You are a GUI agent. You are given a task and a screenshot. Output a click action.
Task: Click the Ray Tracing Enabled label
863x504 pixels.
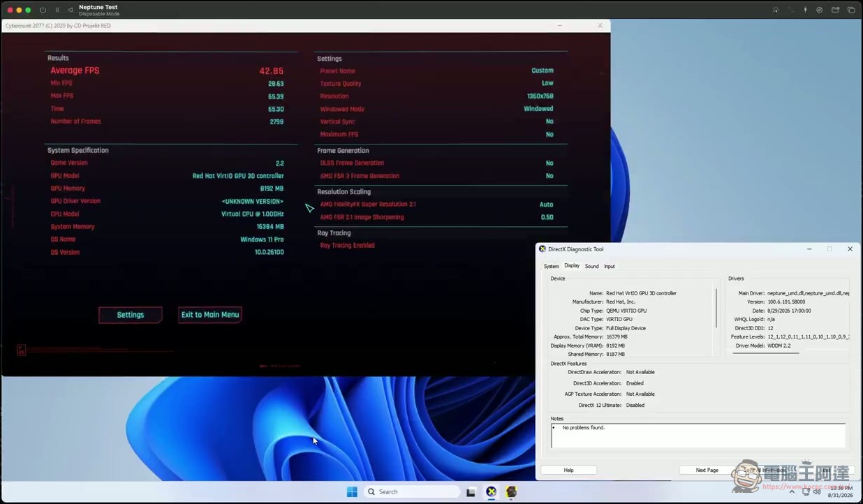coord(347,246)
